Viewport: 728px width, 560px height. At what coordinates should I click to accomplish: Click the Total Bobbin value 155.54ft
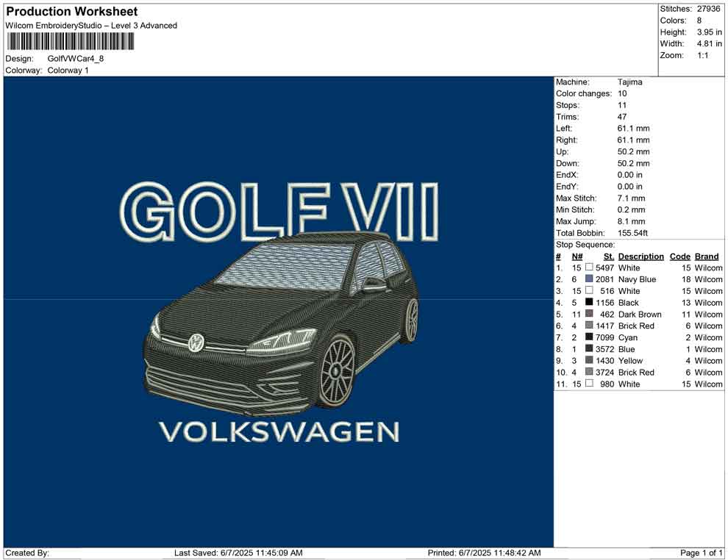click(x=632, y=233)
